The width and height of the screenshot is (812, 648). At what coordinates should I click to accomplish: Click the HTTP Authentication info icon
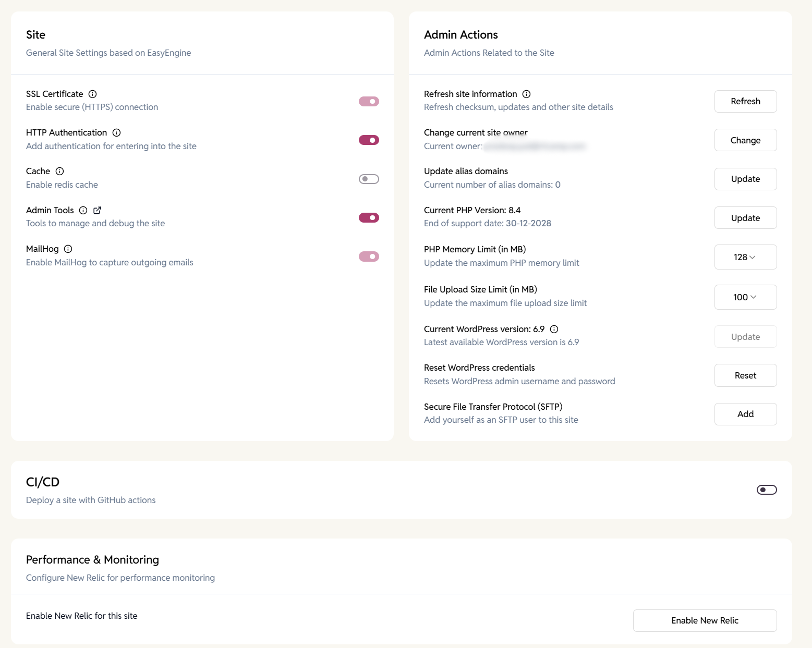[x=117, y=132]
